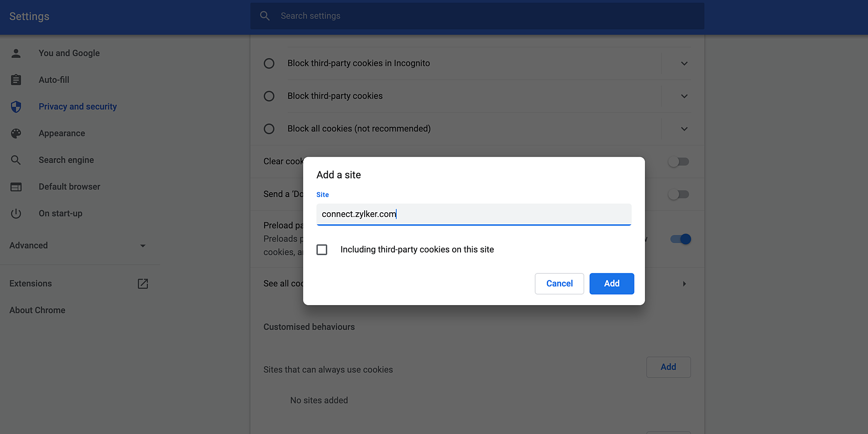This screenshot has height=434, width=868.
Task: Expand the Advanced settings section
Action: 78,246
